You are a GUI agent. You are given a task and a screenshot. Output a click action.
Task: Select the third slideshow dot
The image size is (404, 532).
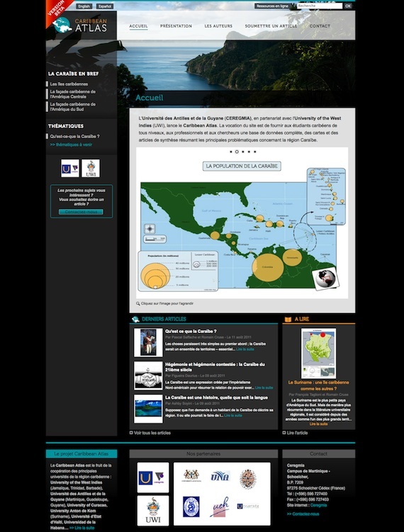pyautogui.click(x=242, y=152)
